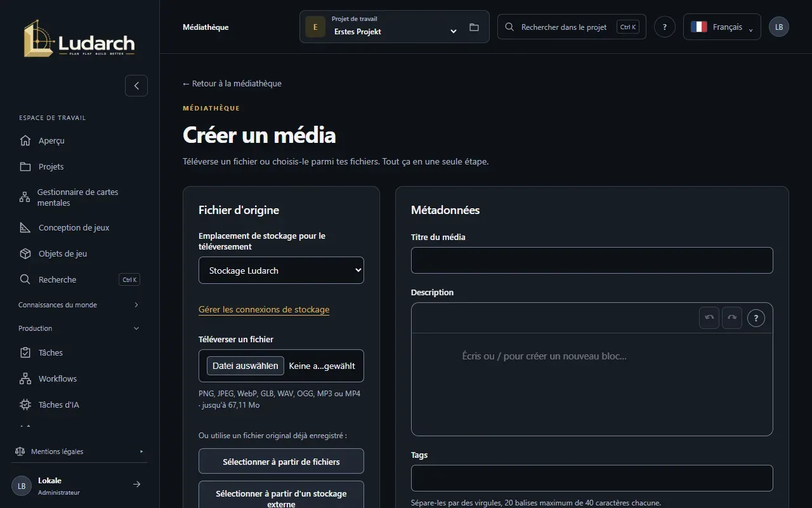Image resolution: width=812 pixels, height=508 pixels.
Task: Click into the Description editor area
Action: (592, 384)
